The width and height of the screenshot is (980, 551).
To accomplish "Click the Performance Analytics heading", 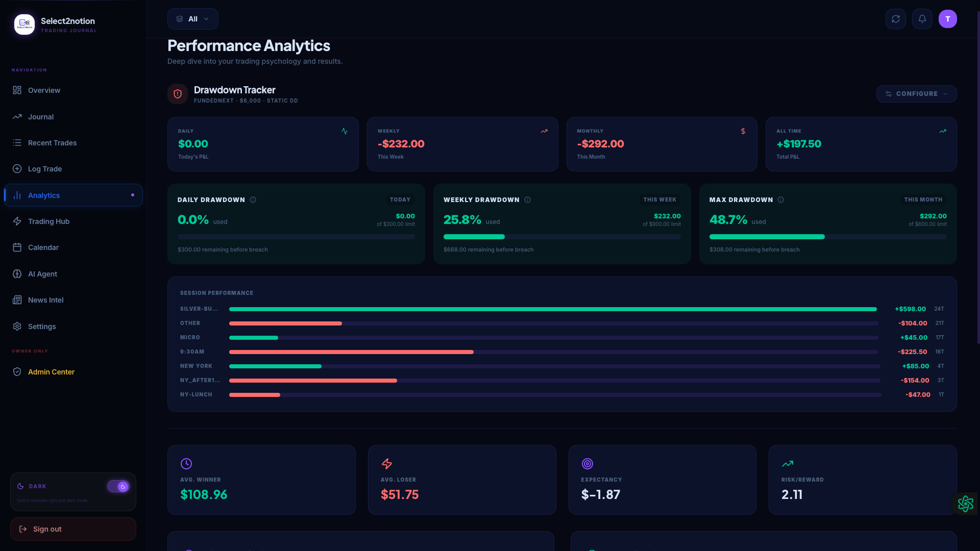I will (249, 45).
